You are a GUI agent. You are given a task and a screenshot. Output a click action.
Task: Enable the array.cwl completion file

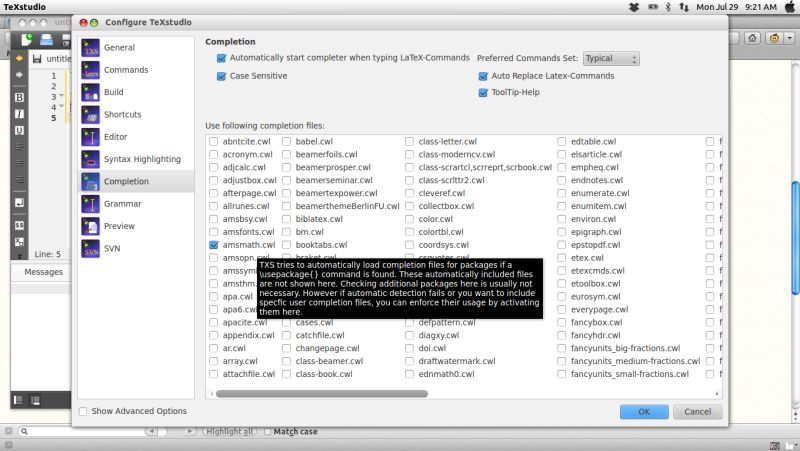point(214,361)
